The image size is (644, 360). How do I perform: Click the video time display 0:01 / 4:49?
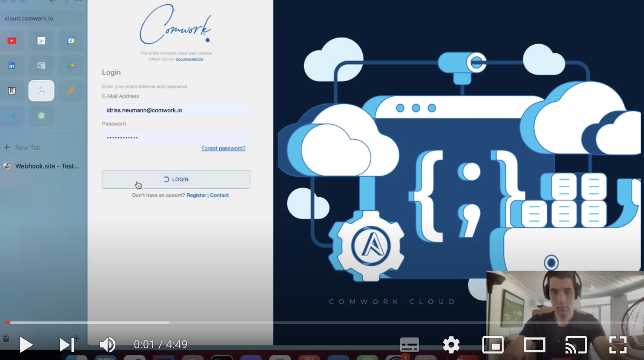point(161,344)
